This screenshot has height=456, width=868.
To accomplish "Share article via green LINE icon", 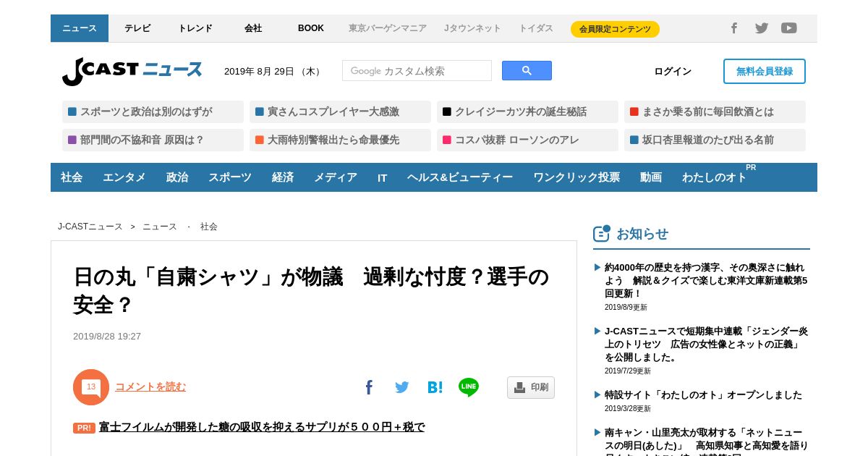I will (469, 387).
